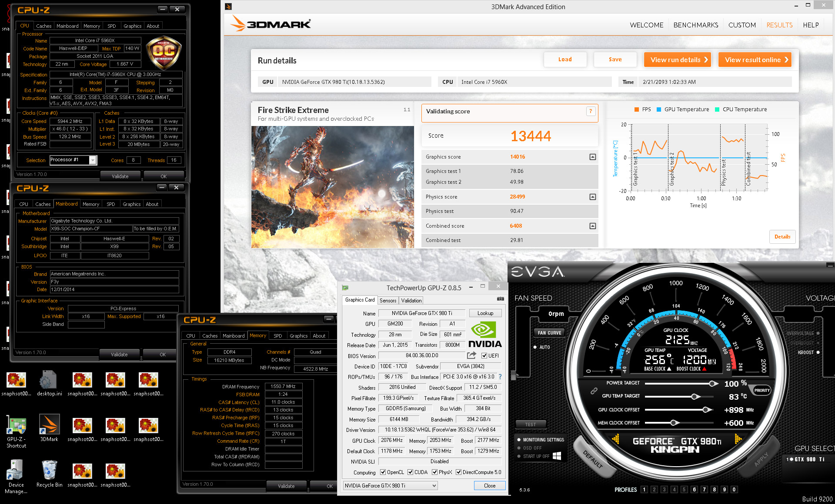Viewport: 835px width, 504px height.
Task: Toggle the PhysX checkbox
Action: [x=434, y=472]
